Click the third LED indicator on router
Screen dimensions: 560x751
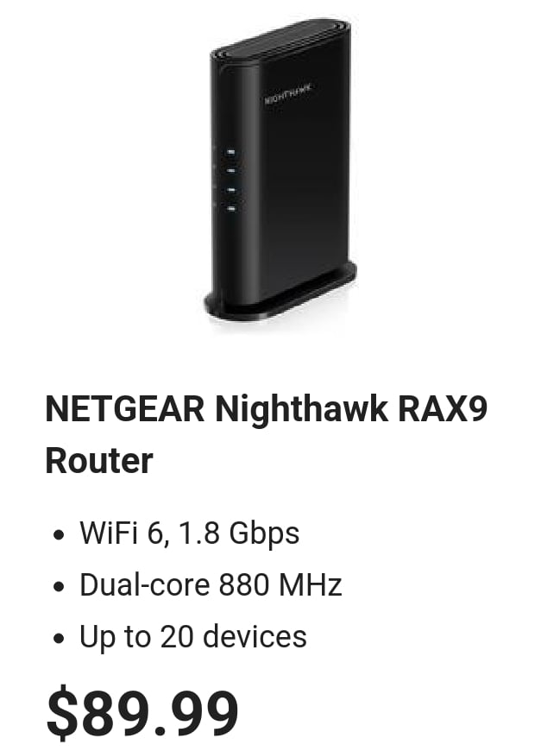click(231, 190)
